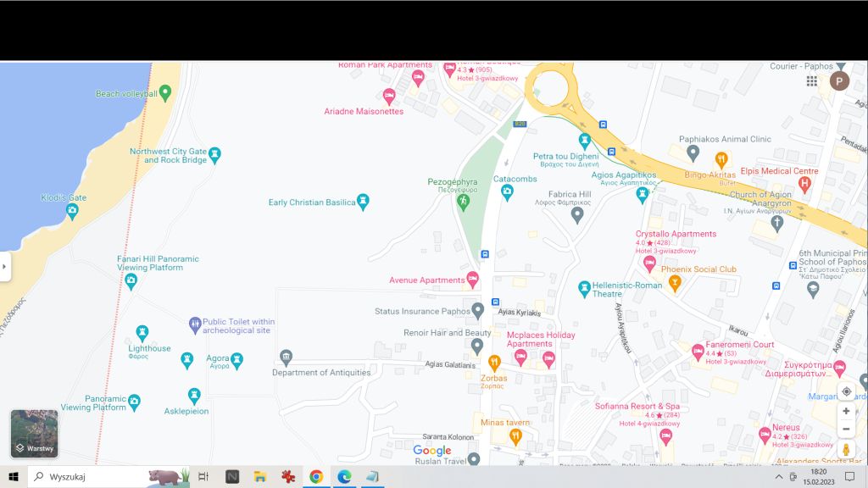868x488 pixels.
Task: Select the Elpis Medical Centre hospital pin
Action: (805, 183)
